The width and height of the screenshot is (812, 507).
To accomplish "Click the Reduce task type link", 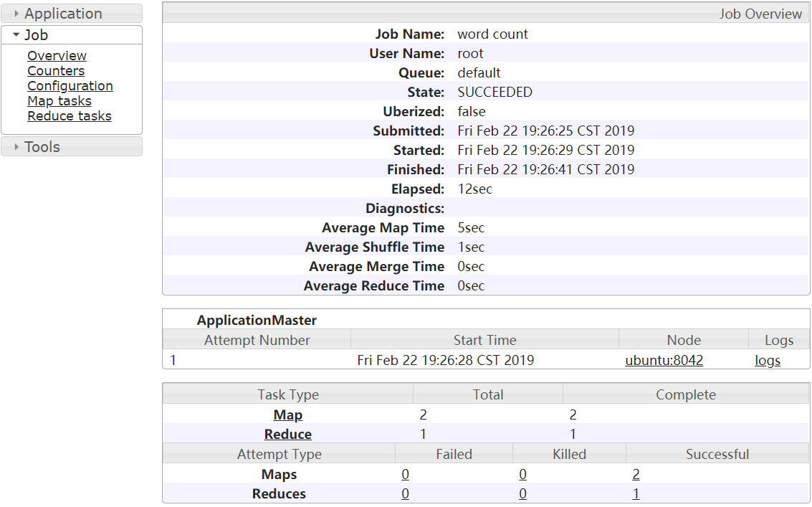I will coord(288,434).
